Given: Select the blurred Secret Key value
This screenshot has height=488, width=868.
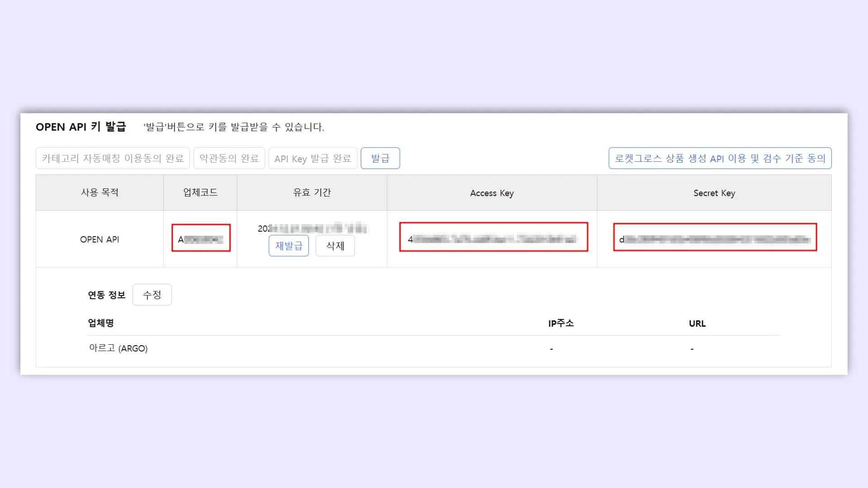Looking at the screenshot, I should coord(715,239).
